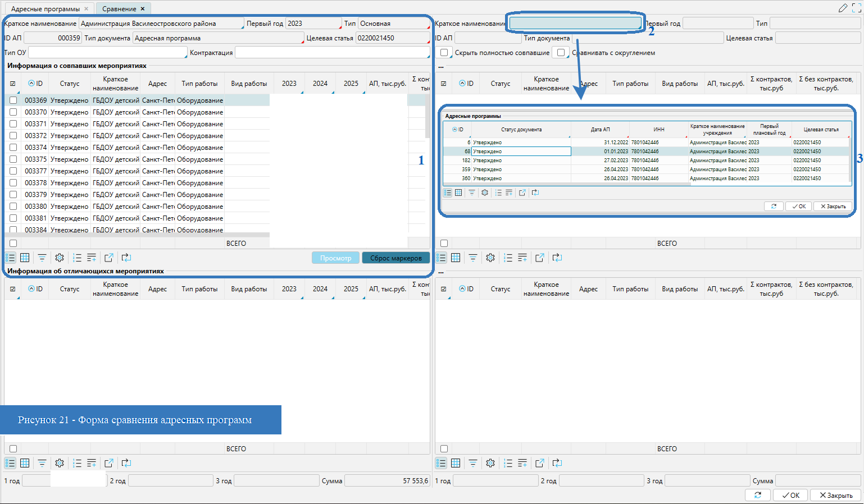Click export icon in matched activities toolbar
The height and width of the screenshot is (504, 864).
pyautogui.click(x=109, y=258)
